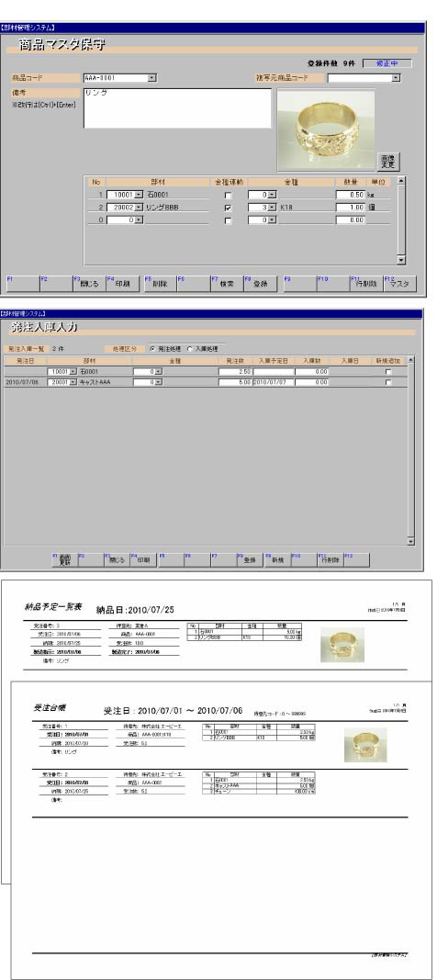The height and width of the screenshot is (980, 437).
Task: Click scrollbar down arrow in parts list
Action: [401, 261]
